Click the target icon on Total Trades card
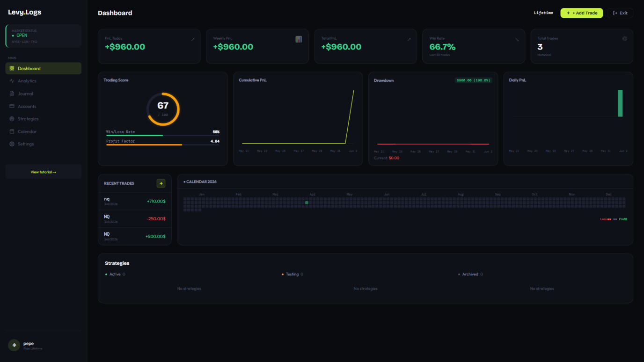 tap(625, 39)
